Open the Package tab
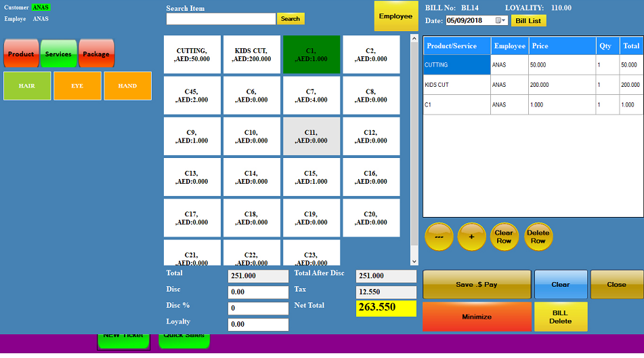Image resolution: width=644 pixels, height=358 pixels. click(96, 54)
